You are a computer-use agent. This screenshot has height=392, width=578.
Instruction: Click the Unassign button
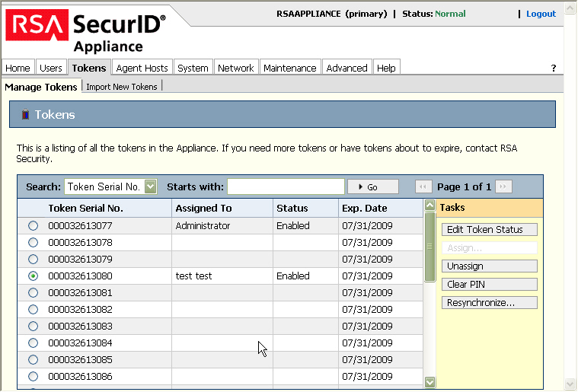(x=490, y=266)
